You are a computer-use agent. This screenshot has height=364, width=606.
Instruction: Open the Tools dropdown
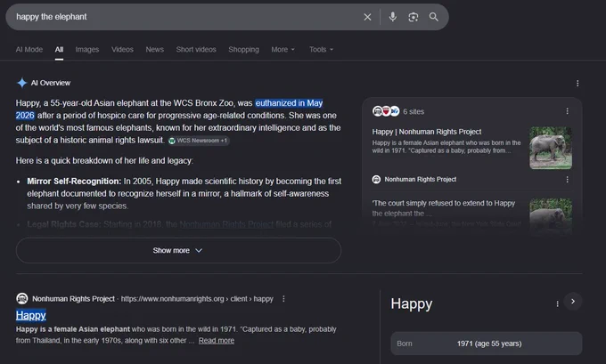(321, 50)
